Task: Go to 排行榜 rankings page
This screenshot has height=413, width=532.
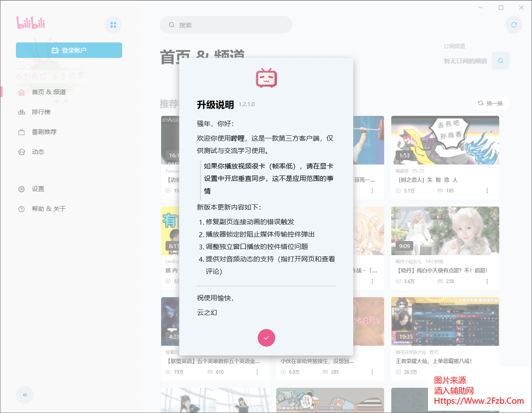Action: [41, 112]
